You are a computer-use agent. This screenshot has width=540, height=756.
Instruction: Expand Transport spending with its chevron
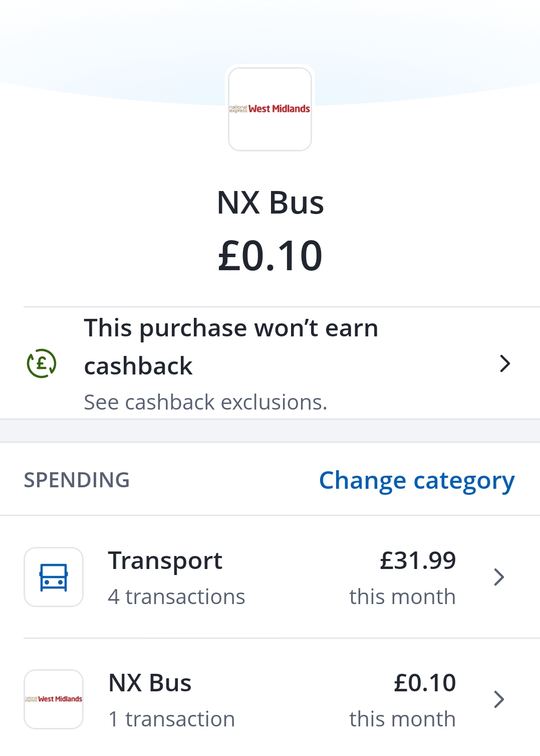click(498, 577)
